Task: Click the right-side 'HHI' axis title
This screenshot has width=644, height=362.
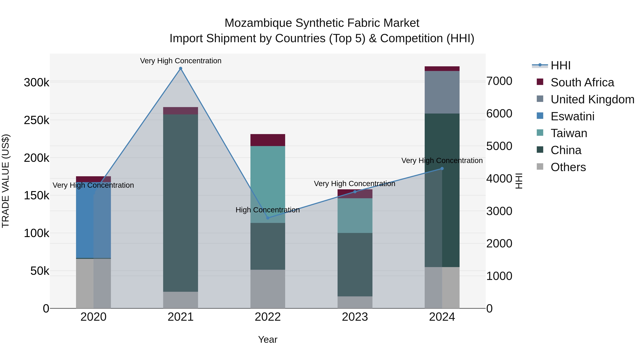Action: coord(519,181)
